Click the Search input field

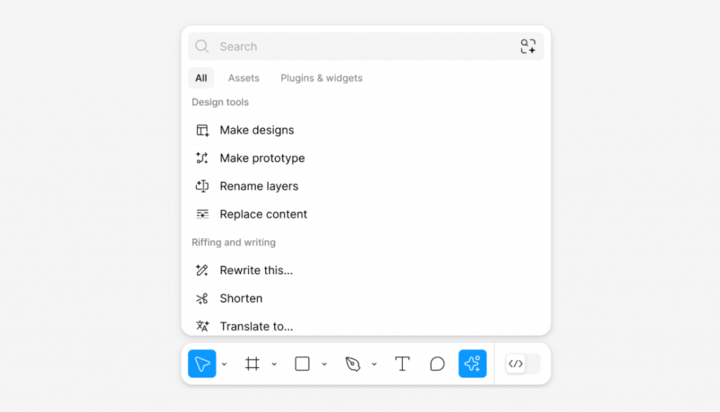[x=366, y=46]
